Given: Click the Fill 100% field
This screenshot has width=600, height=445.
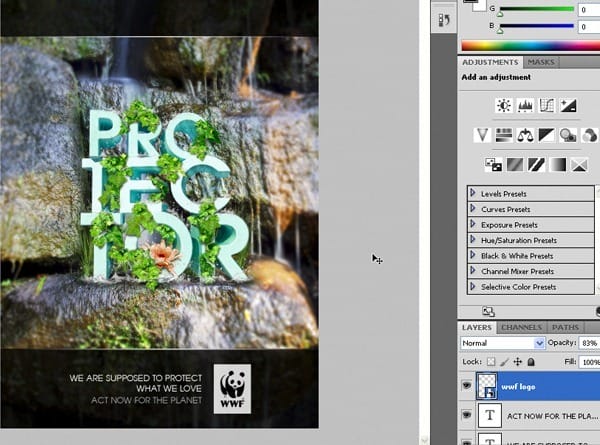Looking at the screenshot, I should point(590,362).
